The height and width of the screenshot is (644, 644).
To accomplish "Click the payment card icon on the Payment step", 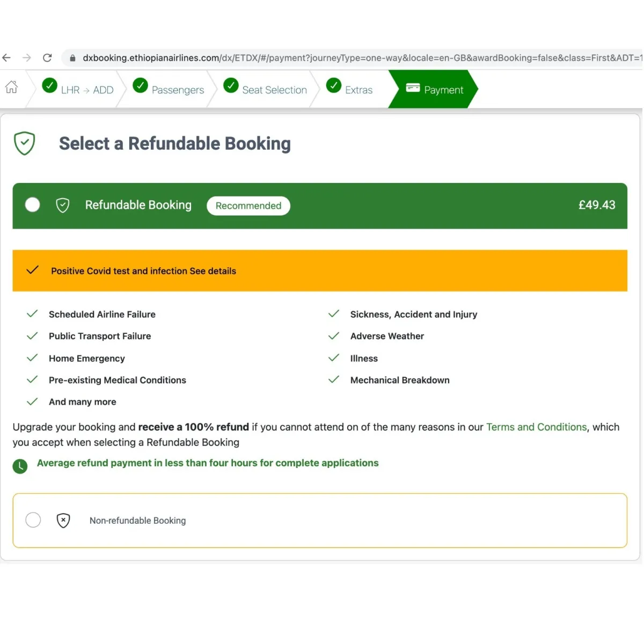I will (x=413, y=86).
